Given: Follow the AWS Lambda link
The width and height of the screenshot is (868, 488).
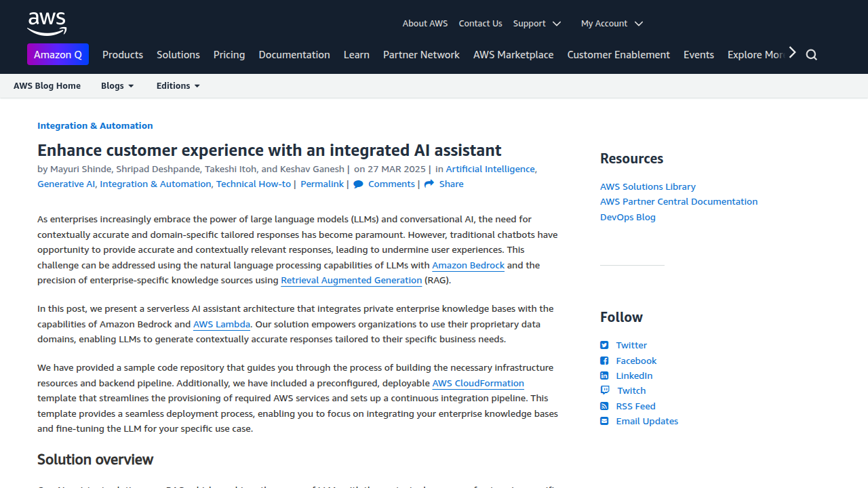Looking at the screenshot, I should coord(222,325).
